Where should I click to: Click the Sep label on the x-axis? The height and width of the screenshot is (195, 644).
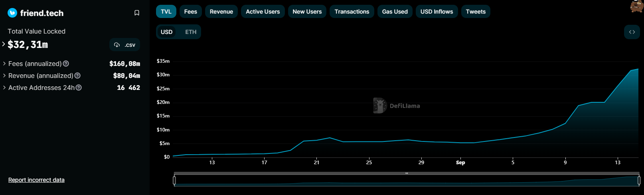pos(460,162)
